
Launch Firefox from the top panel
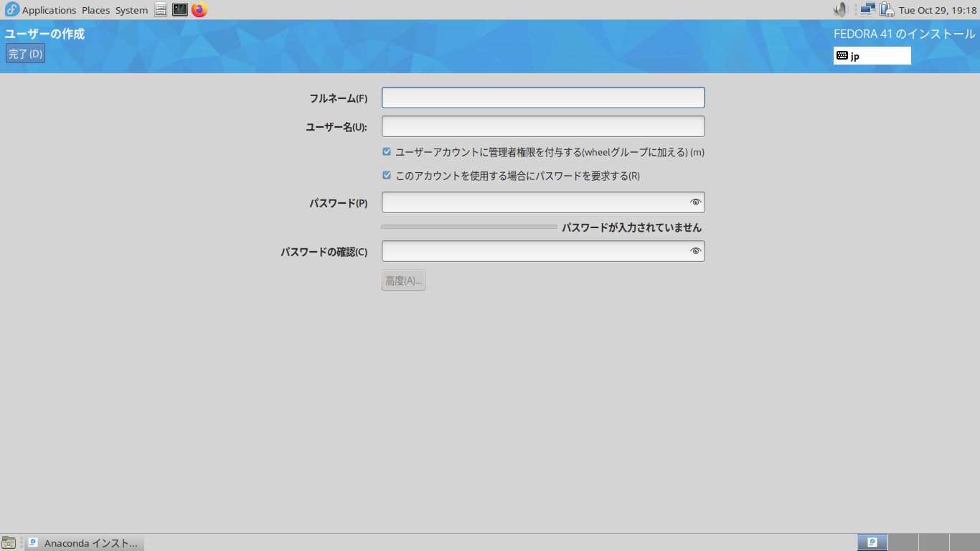[199, 10]
